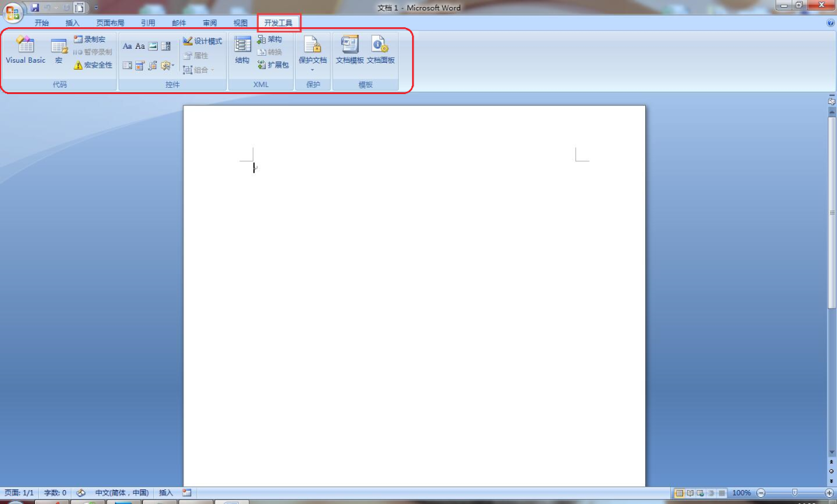Click the 字数 word count status button

tap(55, 493)
